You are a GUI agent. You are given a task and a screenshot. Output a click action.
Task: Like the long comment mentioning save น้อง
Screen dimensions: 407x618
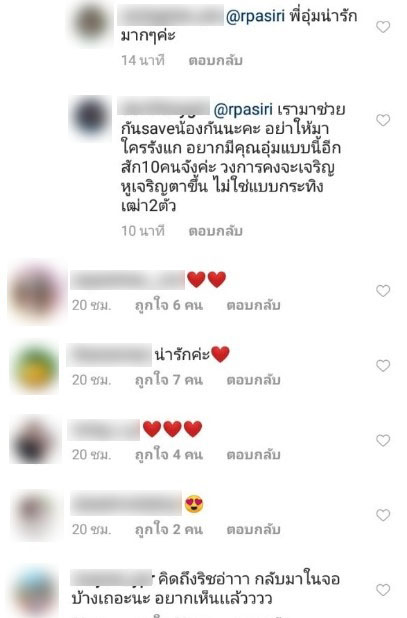click(383, 120)
